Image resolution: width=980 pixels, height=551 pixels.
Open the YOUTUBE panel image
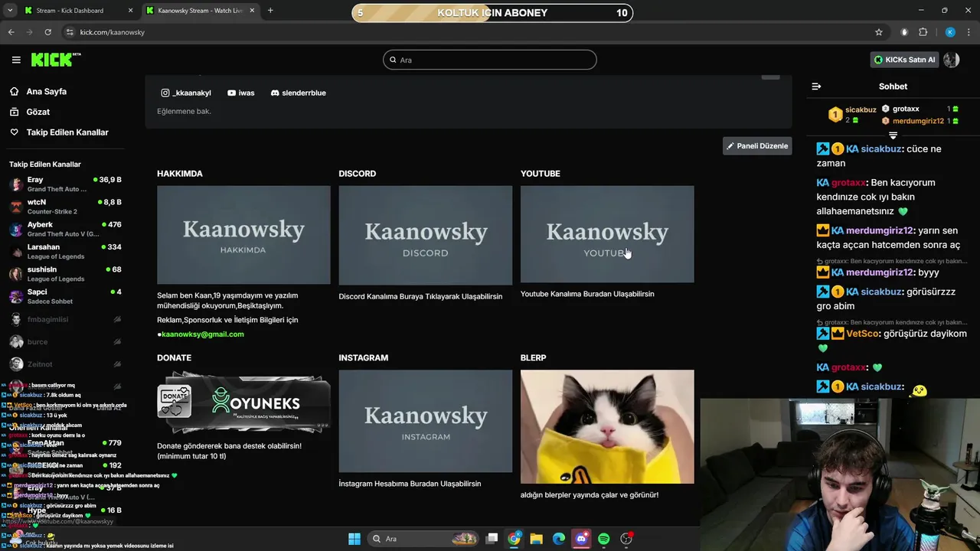[607, 234]
